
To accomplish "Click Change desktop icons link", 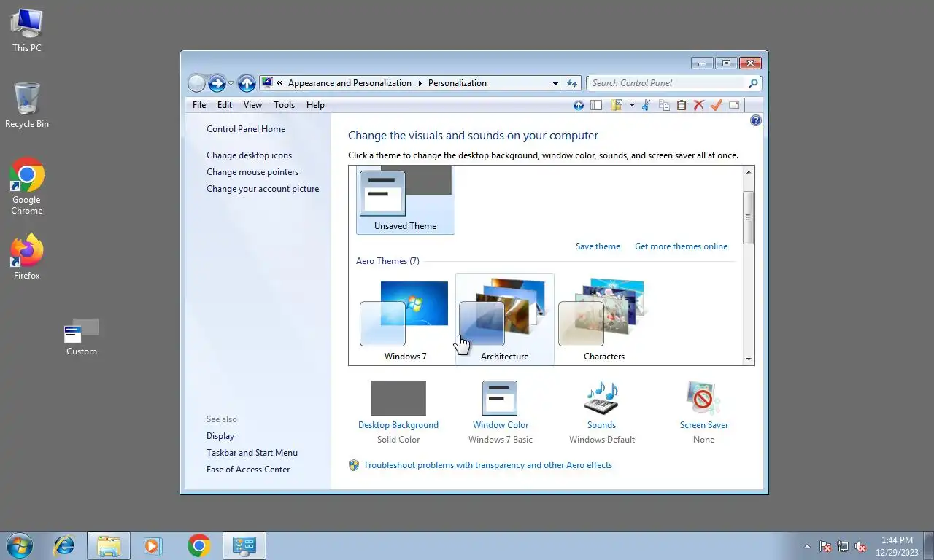I will (249, 155).
